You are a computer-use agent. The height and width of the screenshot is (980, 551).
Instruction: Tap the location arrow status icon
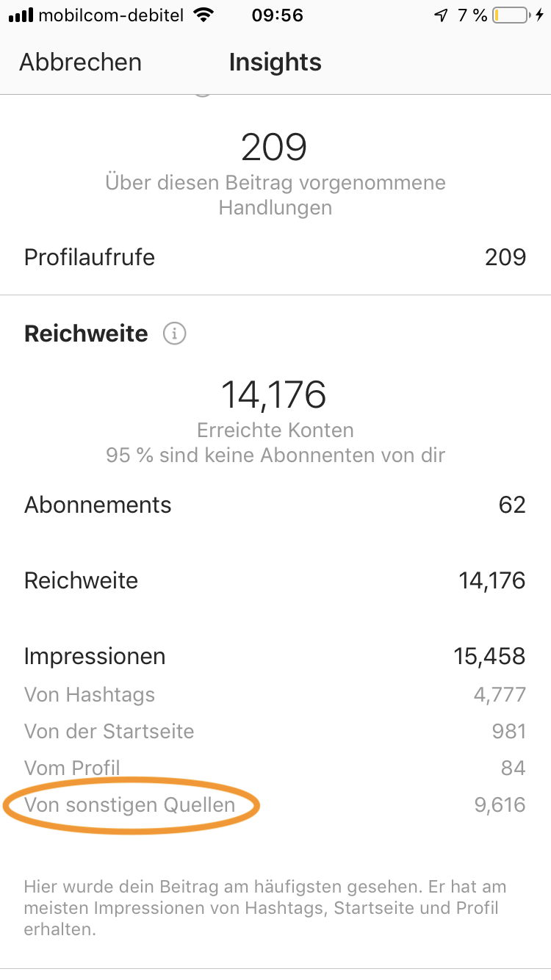click(441, 15)
